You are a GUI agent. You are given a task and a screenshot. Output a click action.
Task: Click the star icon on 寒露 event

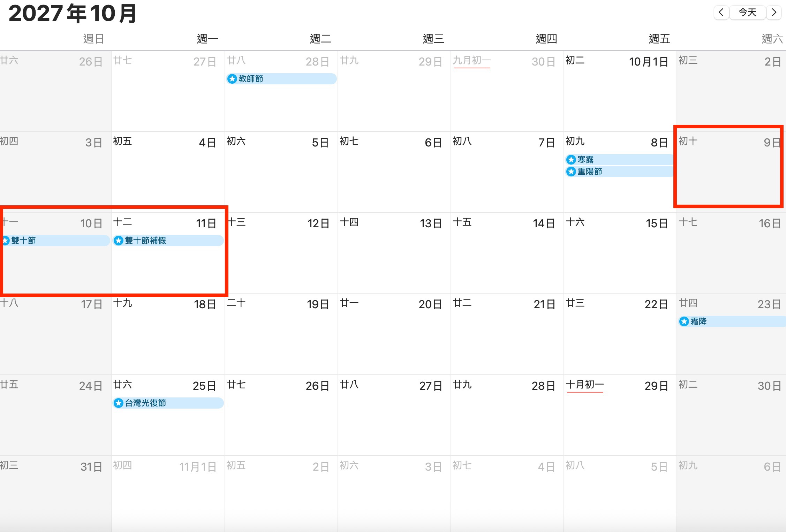pos(571,160)
